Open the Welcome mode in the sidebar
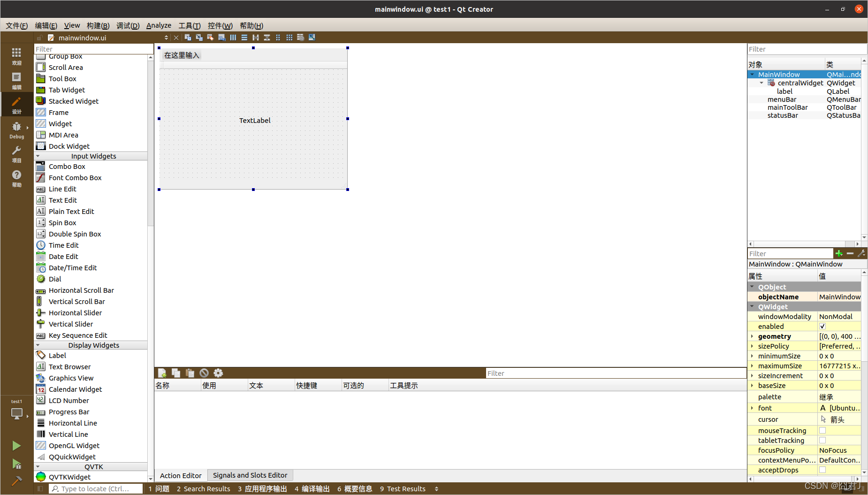The image size is (868, 495). point(16,56)
